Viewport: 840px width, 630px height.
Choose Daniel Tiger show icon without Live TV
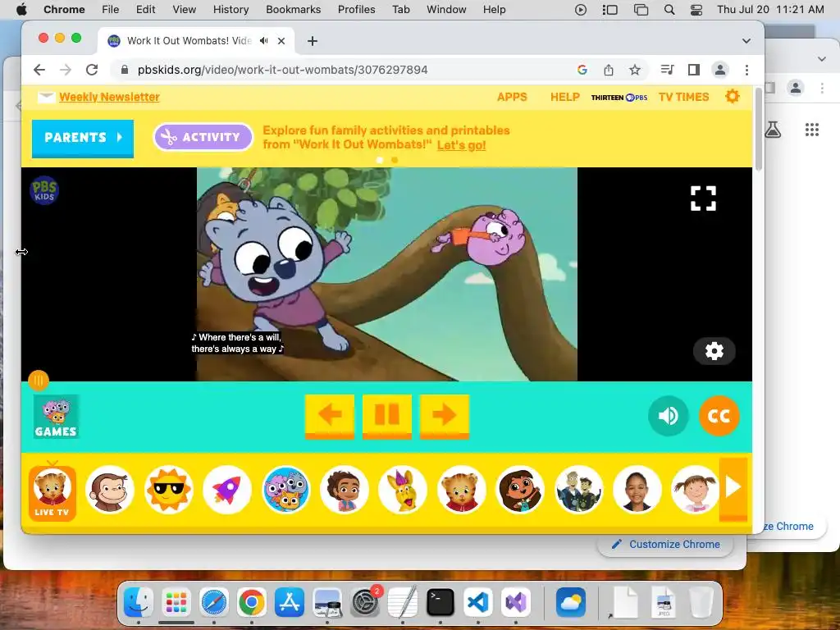click(461, 490)
